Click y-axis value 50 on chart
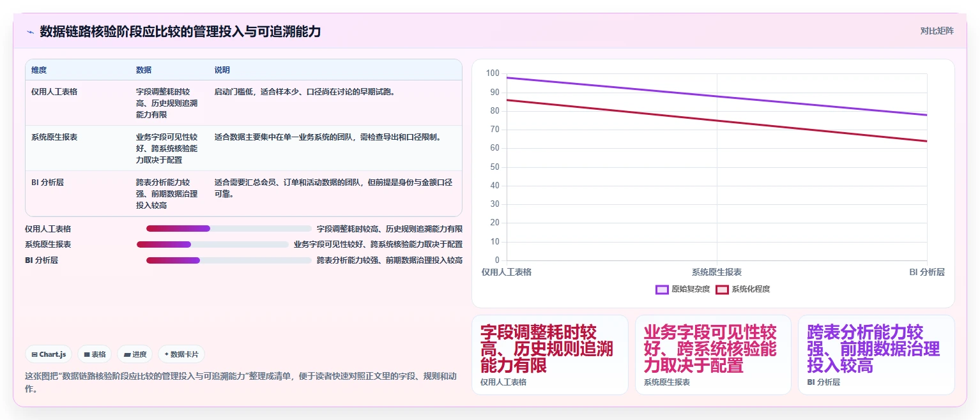The image size is (980, 420). pyautogui.click(x=494, y=167)
